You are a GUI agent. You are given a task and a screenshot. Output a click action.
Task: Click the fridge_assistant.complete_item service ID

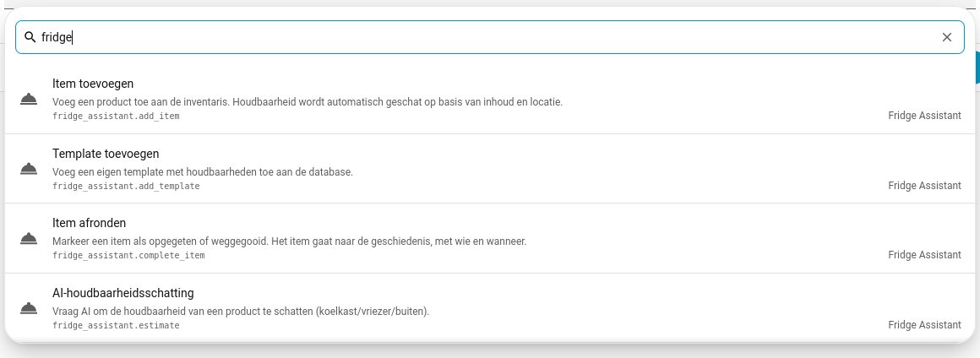tap(128, 256)
